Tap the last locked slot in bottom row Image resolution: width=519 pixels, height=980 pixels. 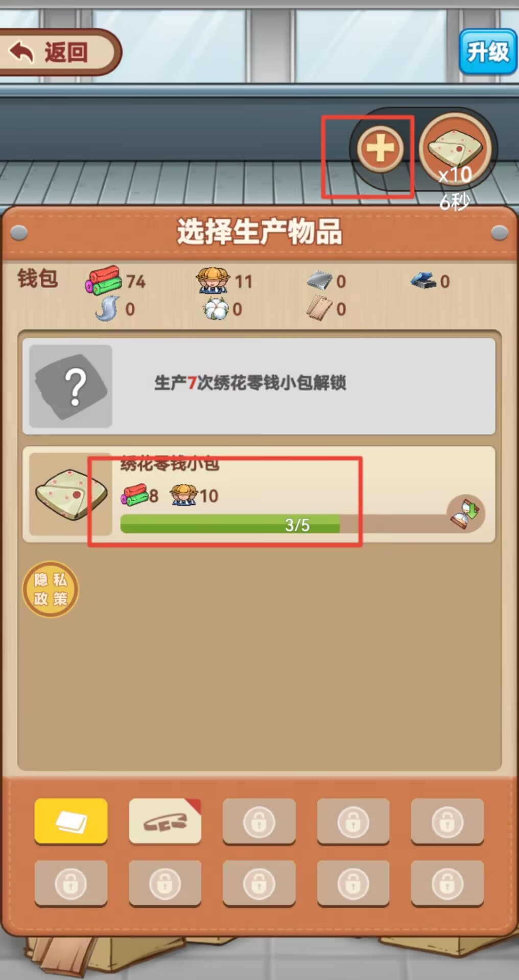click(x=447, y=884)
